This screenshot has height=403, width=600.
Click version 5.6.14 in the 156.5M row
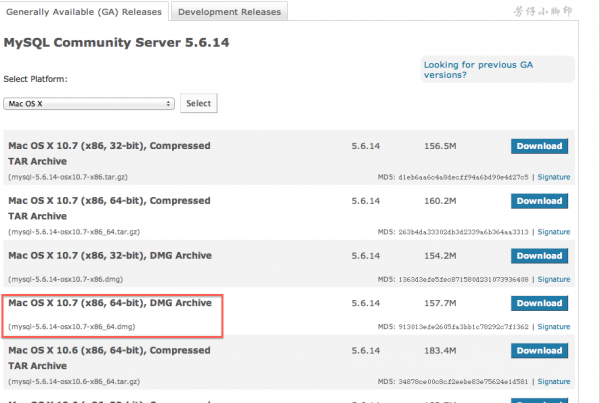click(x=366, y=146)
